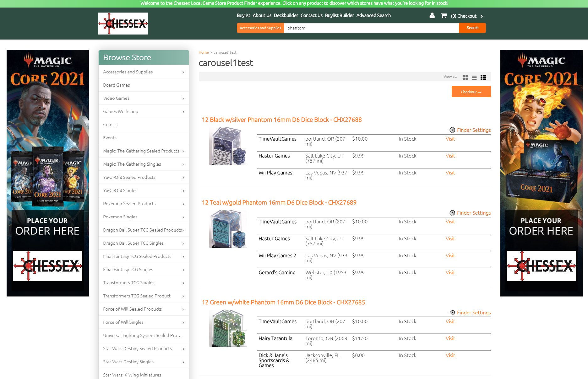The height and width of the screenshot is (379, 588).
Task: Open Contact Us page
Action: point(311,15)
